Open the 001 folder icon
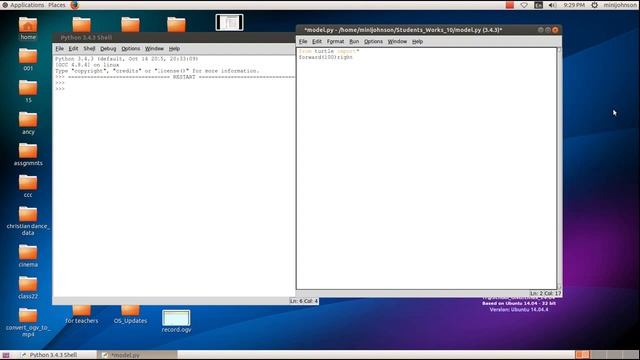Image resolution: width=640 pixels, height=360 pixels. click(x=28, y=56)
